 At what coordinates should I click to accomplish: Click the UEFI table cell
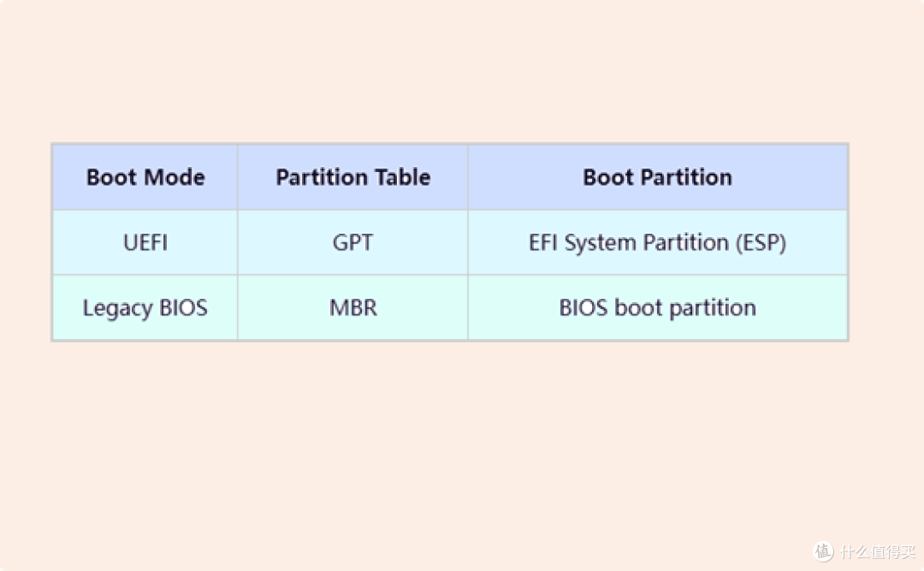point(145,242)
